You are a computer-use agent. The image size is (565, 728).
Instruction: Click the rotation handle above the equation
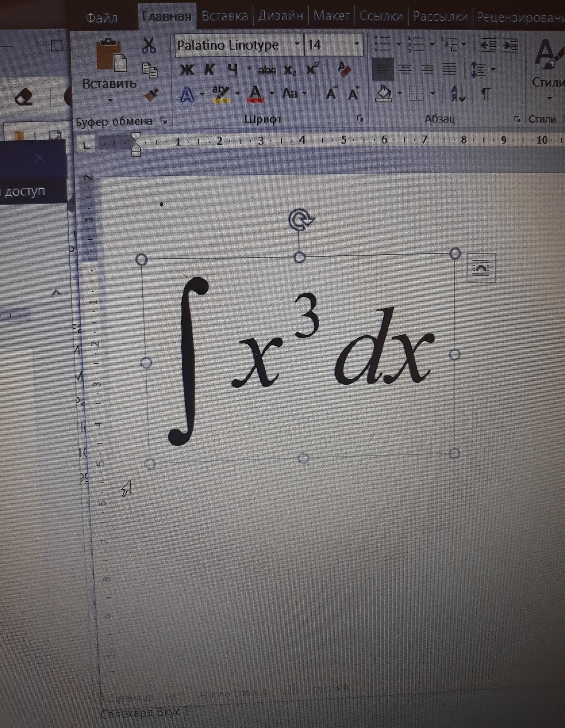coord(301,219)
